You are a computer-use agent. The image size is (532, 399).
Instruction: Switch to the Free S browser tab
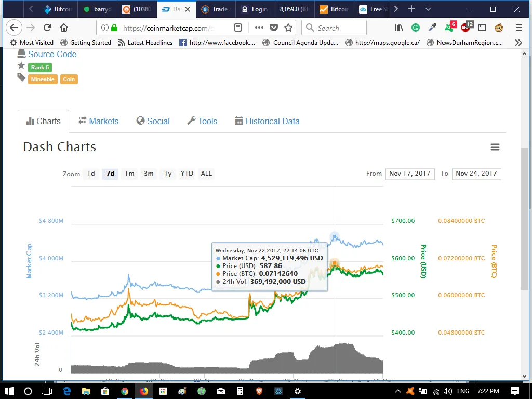click(374, 9)
